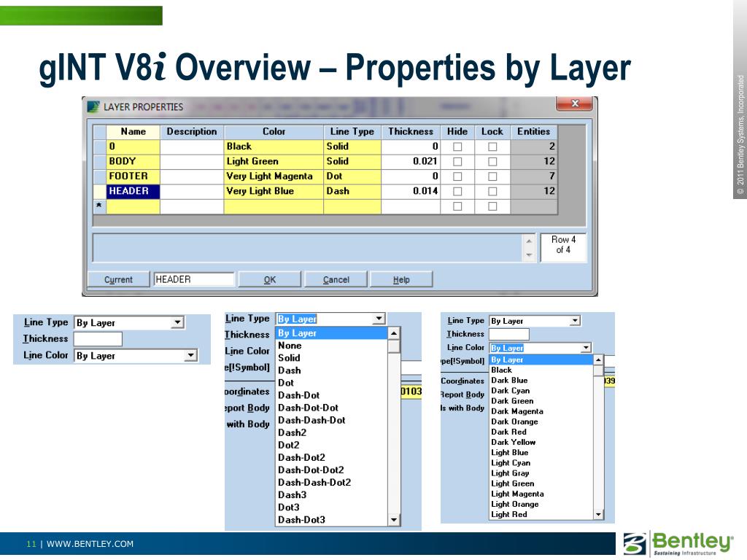747x560 pixels.
Task: Select the HEADER layer name cell
Action: click(x=133, y=192)
